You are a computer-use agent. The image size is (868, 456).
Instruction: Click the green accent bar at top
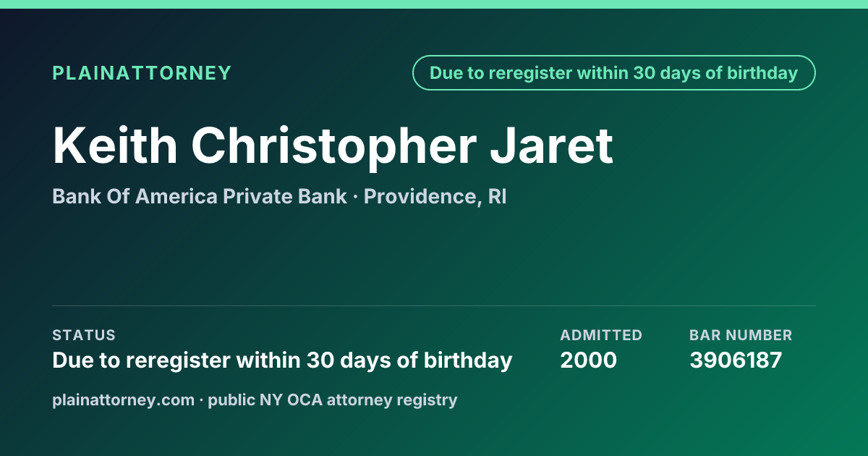tap(434, 4)
